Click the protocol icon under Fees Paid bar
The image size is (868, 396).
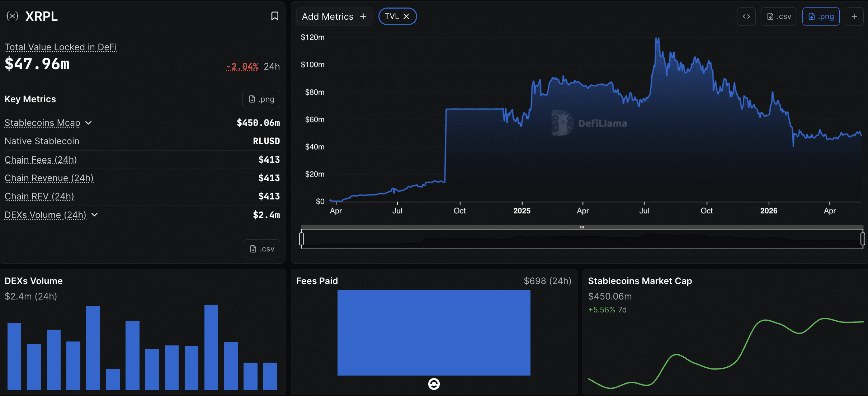pos(434,384)
